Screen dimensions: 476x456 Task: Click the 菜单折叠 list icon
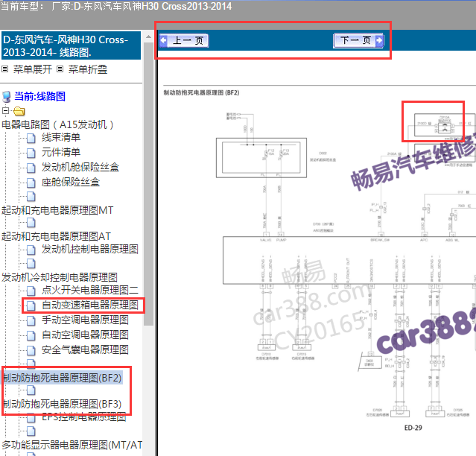(60, 69)
